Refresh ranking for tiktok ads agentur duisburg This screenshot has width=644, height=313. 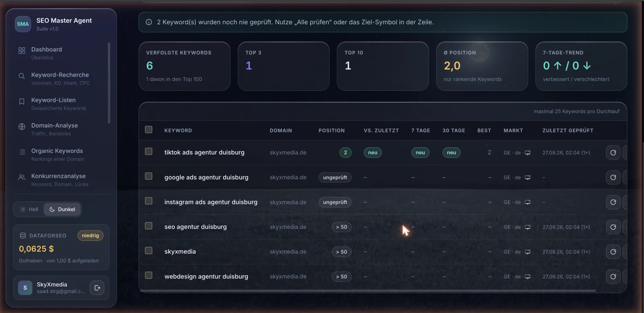pos(613,152)
